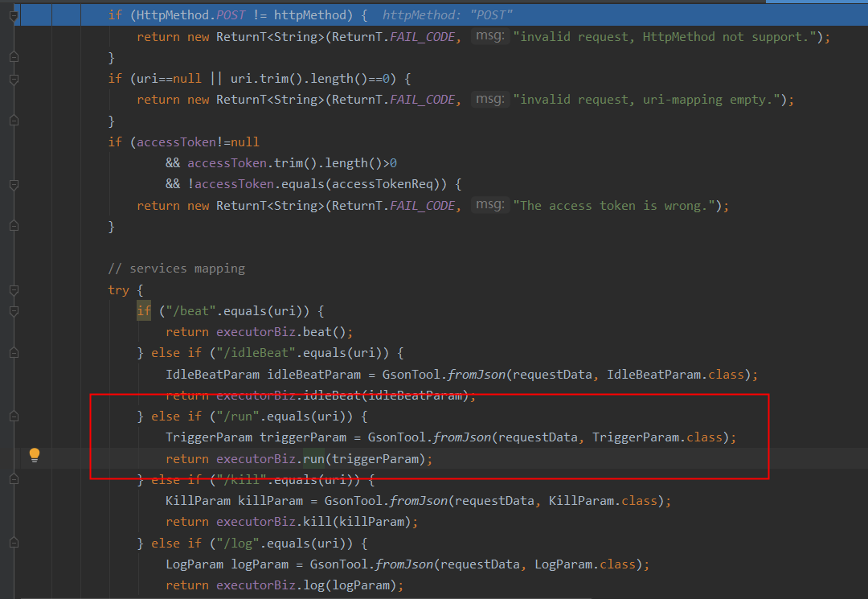Click msg: hint before "The access token"
This screenshot has height=599, width=868.
[x=490, y=205]
